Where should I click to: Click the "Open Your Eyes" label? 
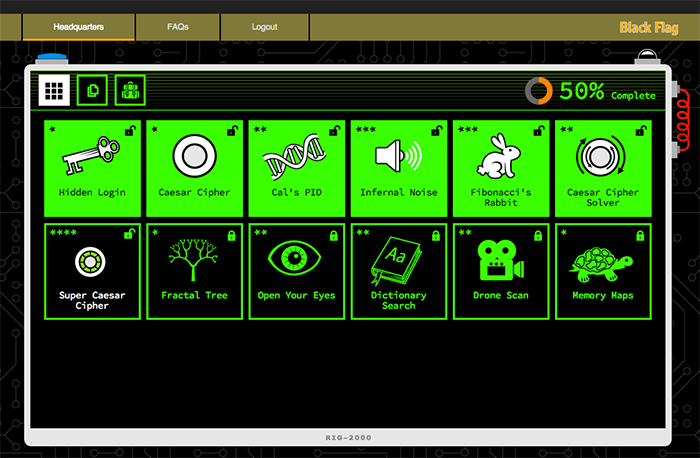(296, 296)
